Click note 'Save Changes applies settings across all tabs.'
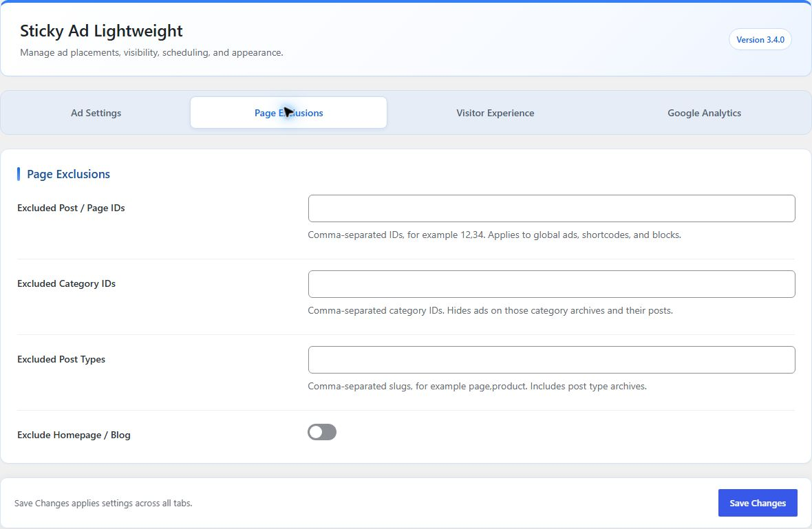The width and height of the screenshot is (812, 529). [x=103, y=503]
